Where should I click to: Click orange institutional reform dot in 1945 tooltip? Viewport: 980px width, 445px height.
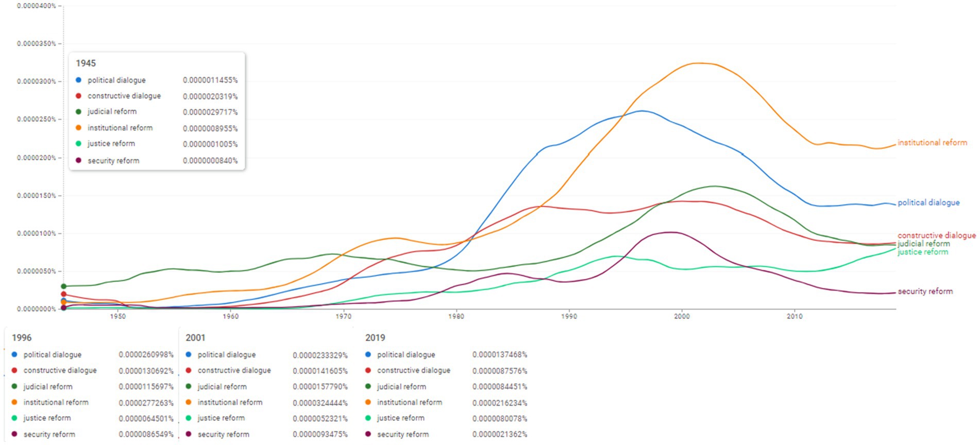[x=78, y=128]
